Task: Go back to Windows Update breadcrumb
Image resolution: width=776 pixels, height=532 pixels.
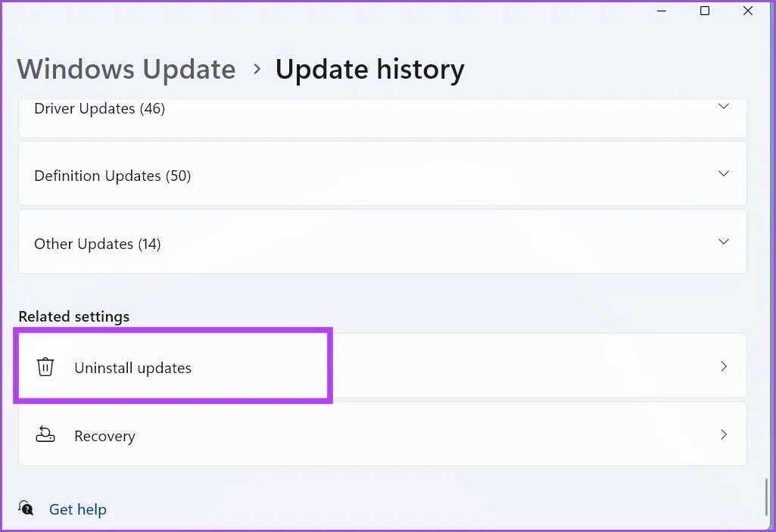Action: (126, 70)
